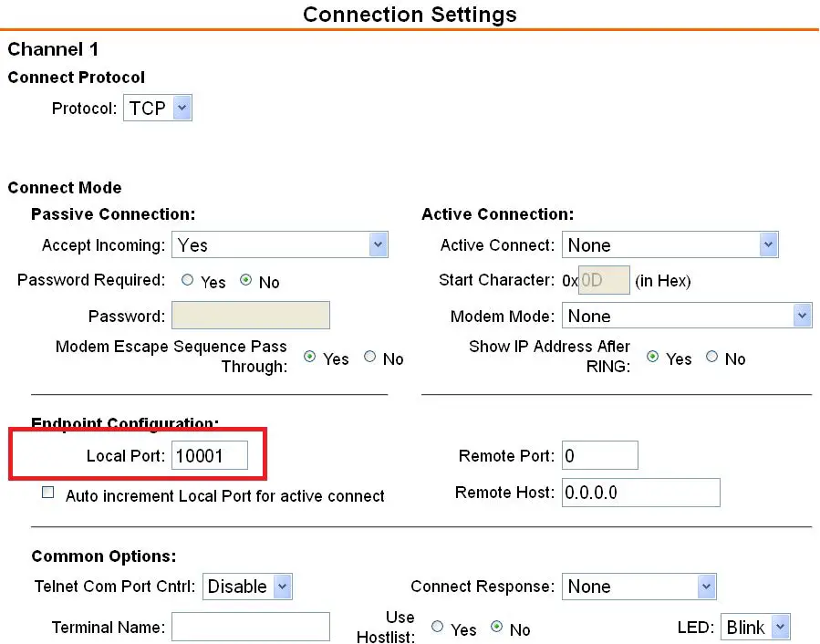This screenshot has width=820, height=644.
Task: Click the Remote Host input field
Action: 640,493
